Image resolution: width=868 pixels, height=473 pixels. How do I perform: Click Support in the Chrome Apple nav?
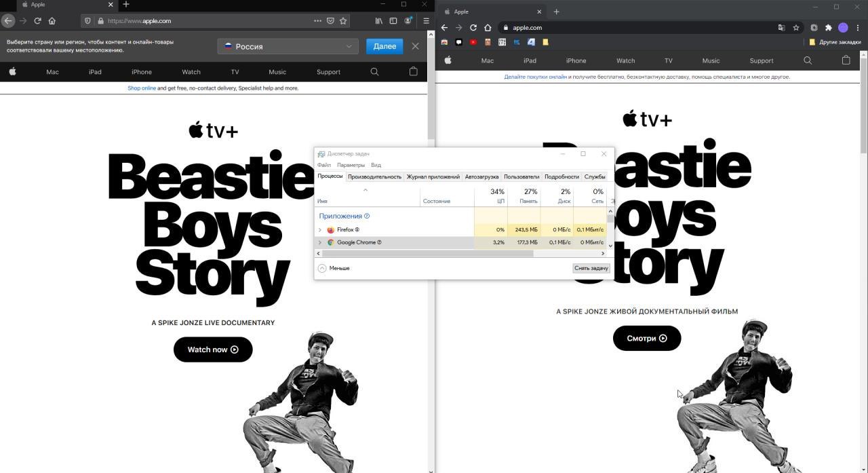[762, 60]
